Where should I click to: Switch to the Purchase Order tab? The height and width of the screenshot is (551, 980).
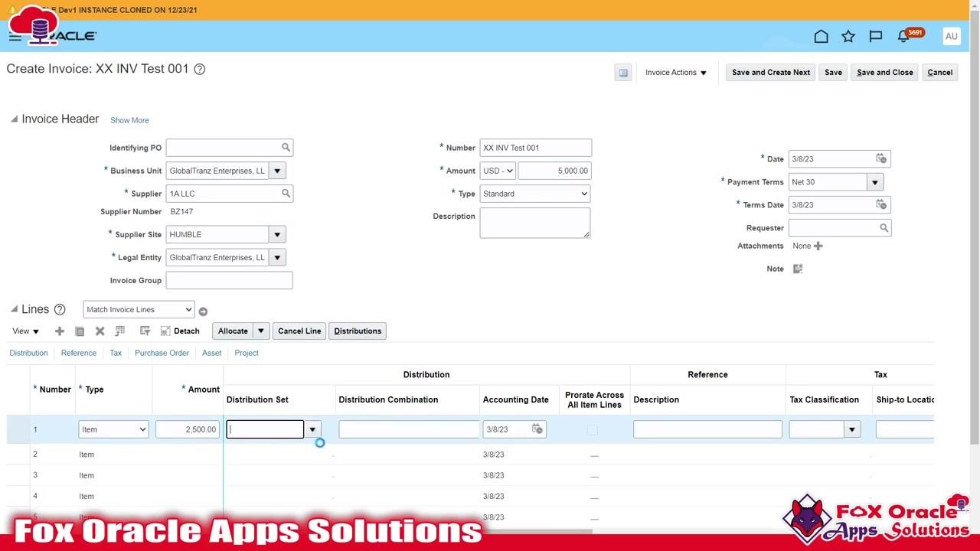[x=162, y=353]
